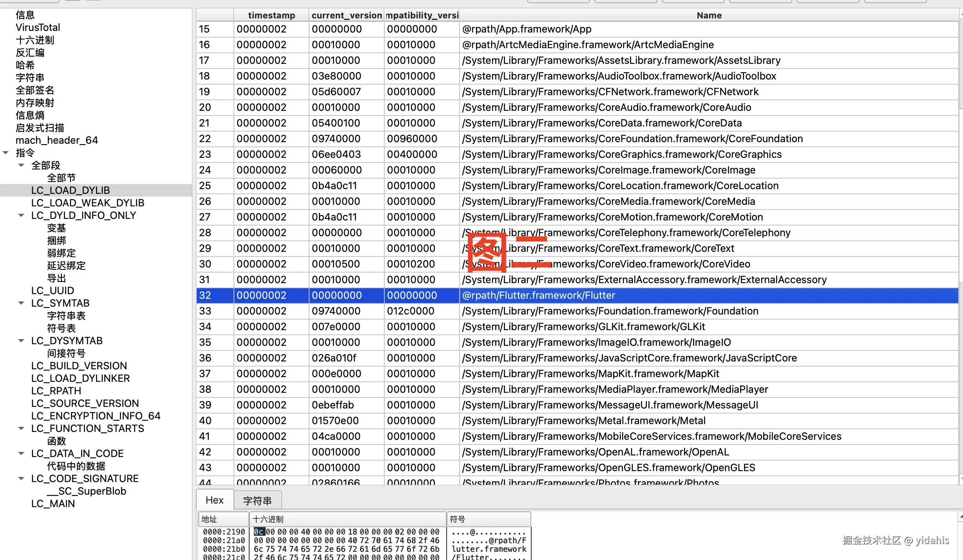
Task: Select the Flutter.framework row 32
Action: click(538, 295)
